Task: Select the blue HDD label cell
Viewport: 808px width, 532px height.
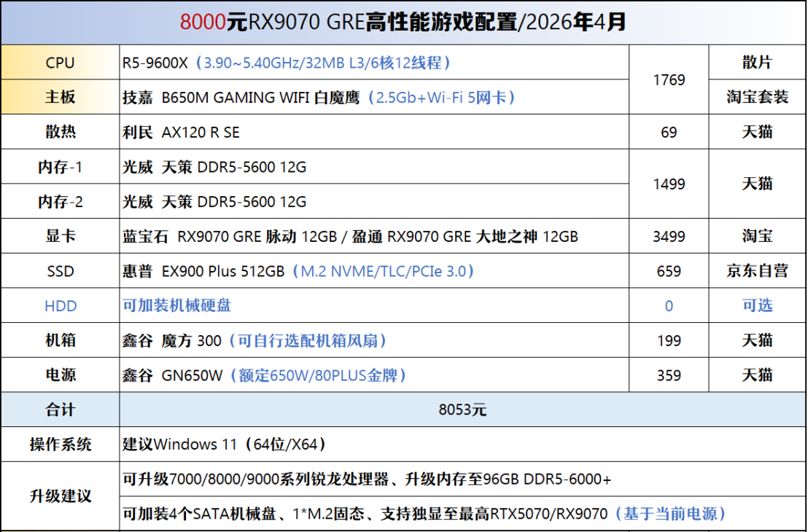Action: point(61,305)
